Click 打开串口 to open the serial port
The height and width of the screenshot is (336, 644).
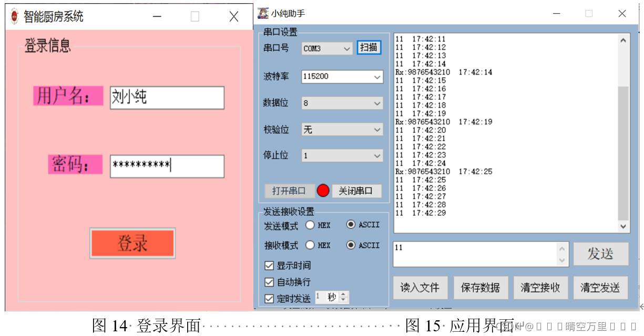(290, 191)
